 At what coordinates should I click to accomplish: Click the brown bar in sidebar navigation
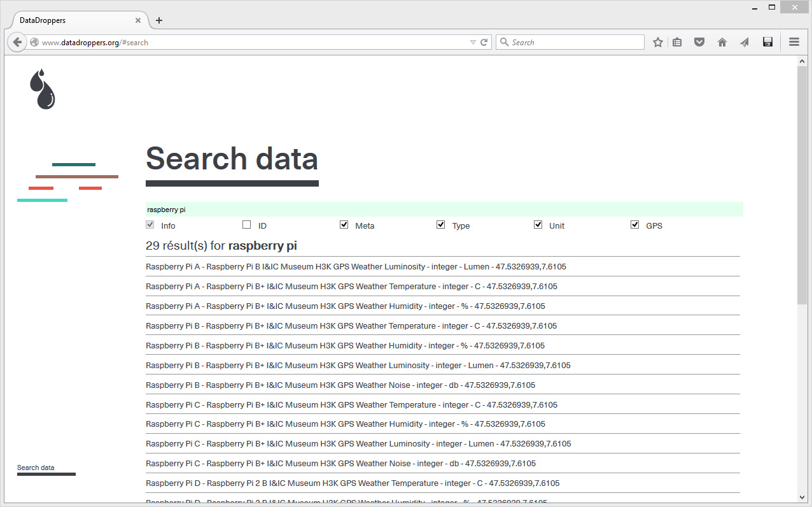77,176
